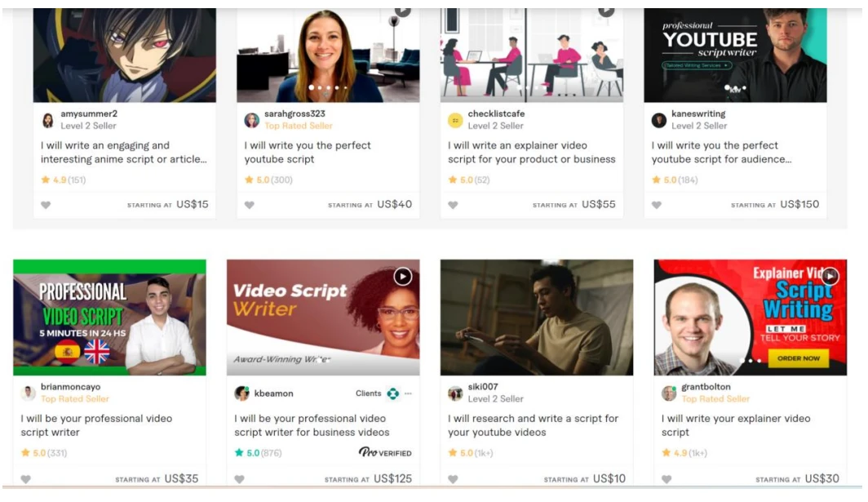Select sarahgross323 gig image carousel dot

[312, 87]
